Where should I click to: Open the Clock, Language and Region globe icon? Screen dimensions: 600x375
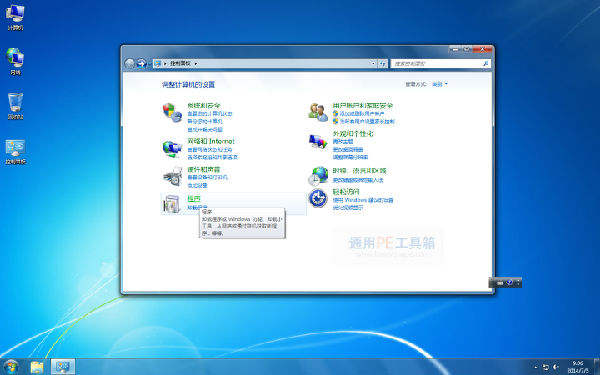318,176
